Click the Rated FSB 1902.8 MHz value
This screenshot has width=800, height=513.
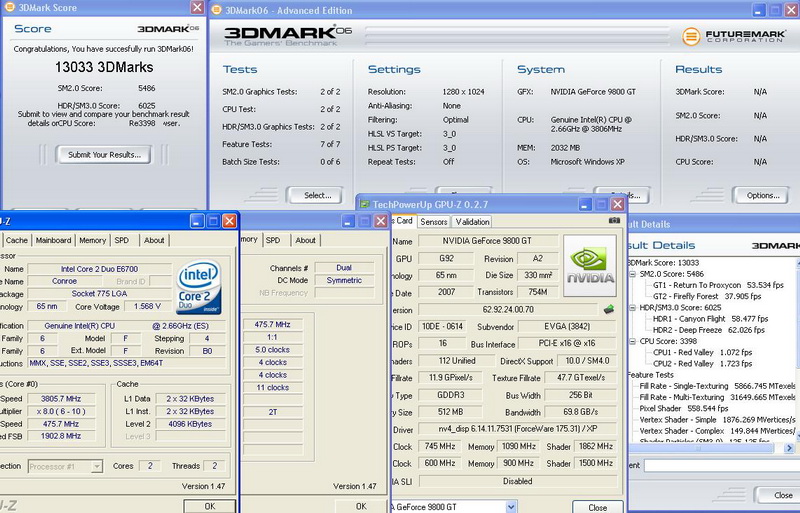(x=61, y=436)
